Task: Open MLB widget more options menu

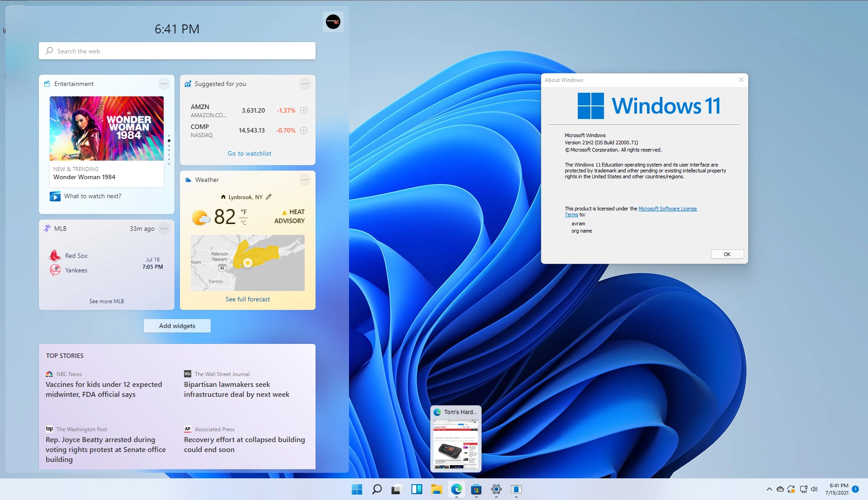Action: [x=164, y=229]
